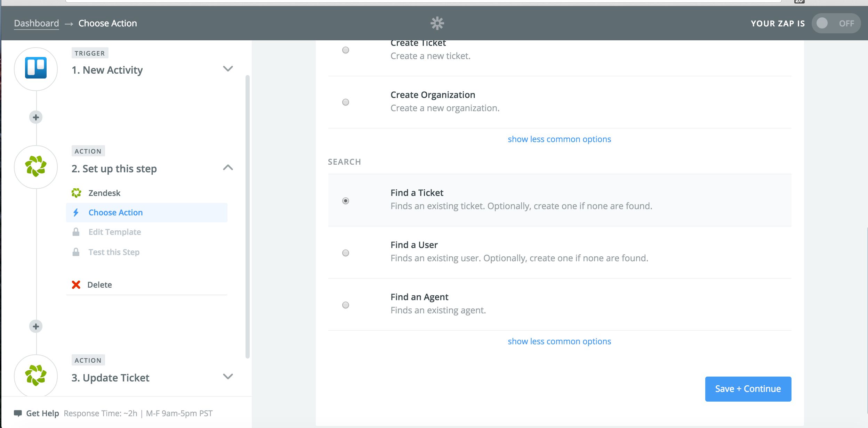The image size is (868, 428).
Task: Click the Trello trigger step icon
Action: 36,68
